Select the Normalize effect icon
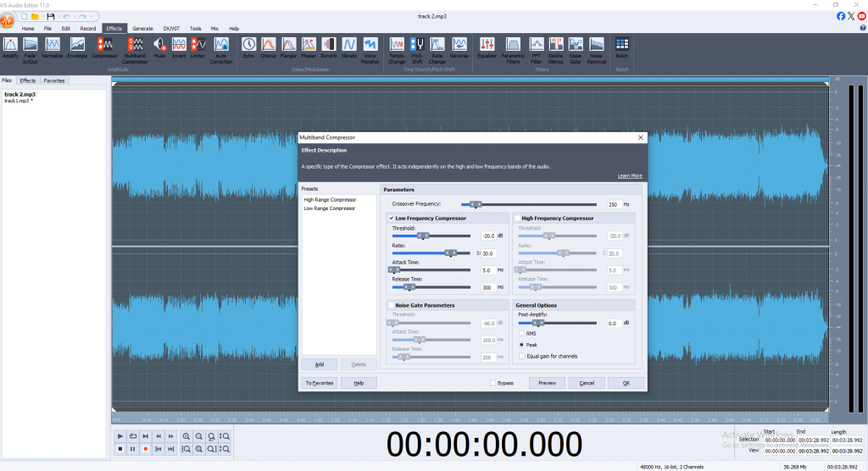The height and width of the screenshot is (471, 868). [52, 46]
